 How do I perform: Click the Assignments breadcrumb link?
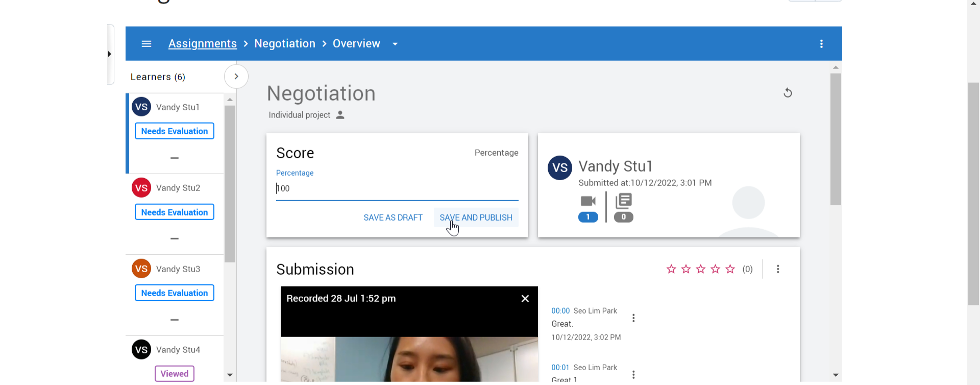coord(203,44)
